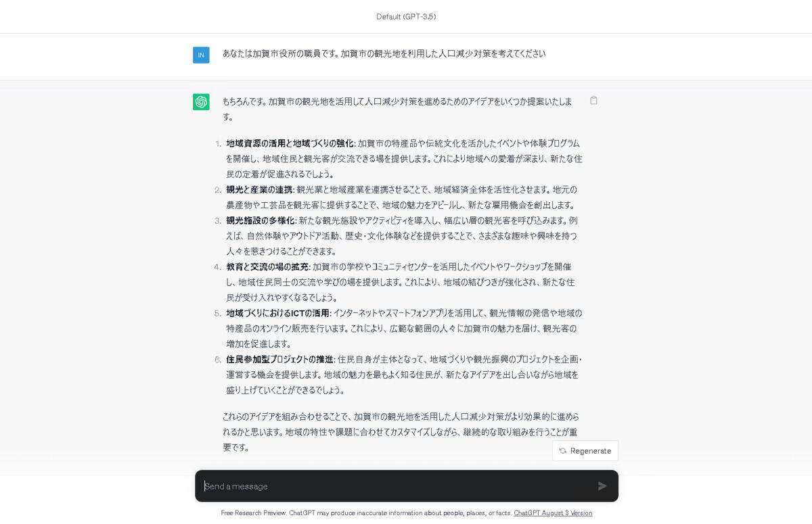Click the blue IN user avatar

pyautogui.click(x=201, y=55)
